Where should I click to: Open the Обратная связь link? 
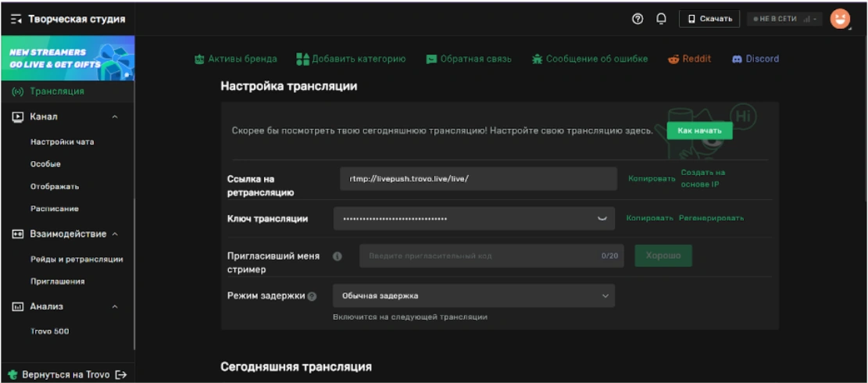(x=476, y=59)
